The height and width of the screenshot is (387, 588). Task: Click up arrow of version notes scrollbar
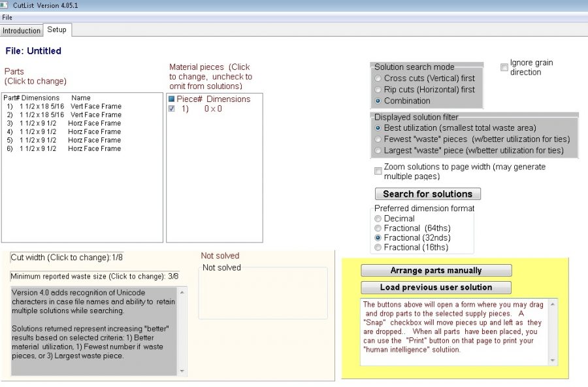[x=182, y=292]
